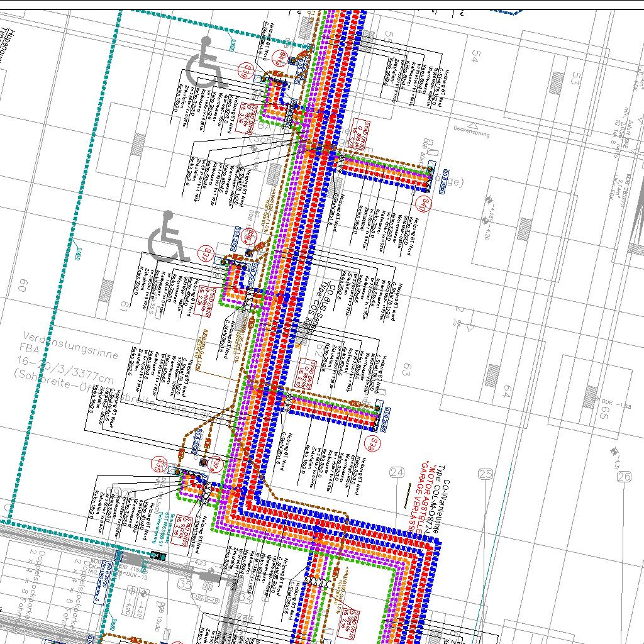Select grid axis bubble 26
644x644 pixels.
coord(623,477)
